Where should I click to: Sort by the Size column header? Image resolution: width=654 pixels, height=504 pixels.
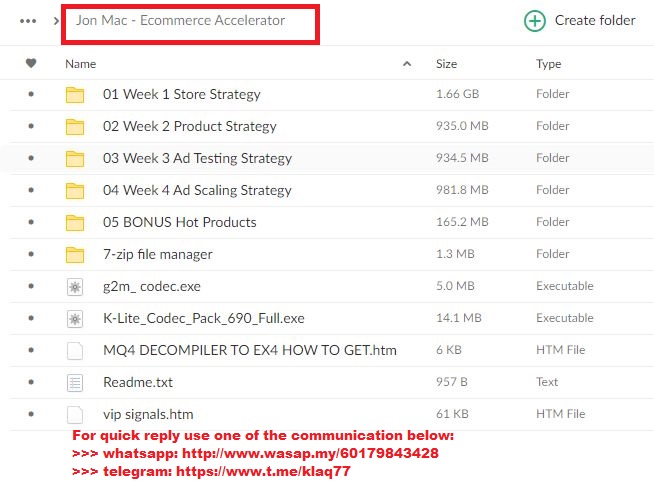tap(447, 64)
